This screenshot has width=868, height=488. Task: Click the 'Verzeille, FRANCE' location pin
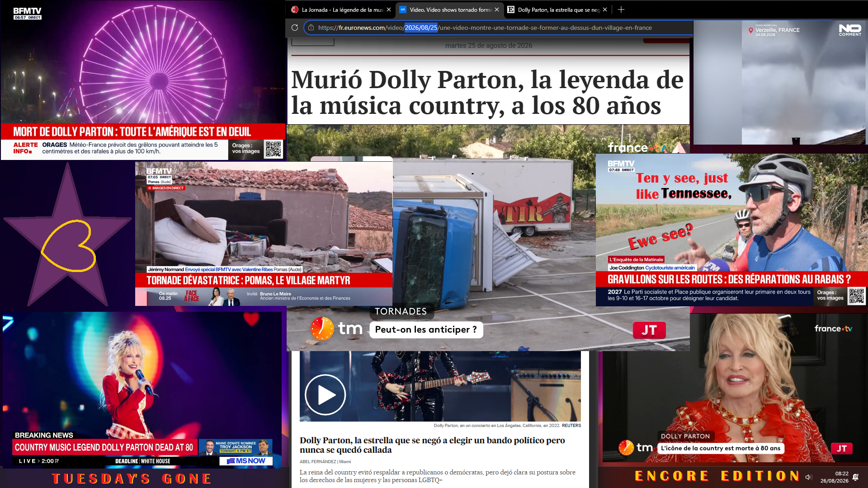click(x=751, y=31)
